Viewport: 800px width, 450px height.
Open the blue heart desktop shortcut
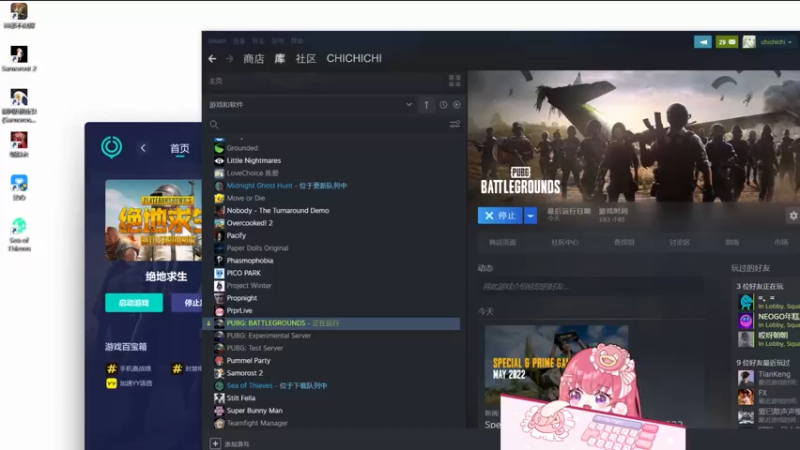19,187
